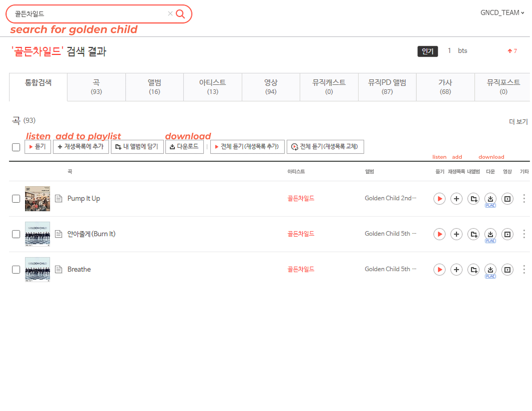Open the 아티스트 (13) tab

coord(212,87)
